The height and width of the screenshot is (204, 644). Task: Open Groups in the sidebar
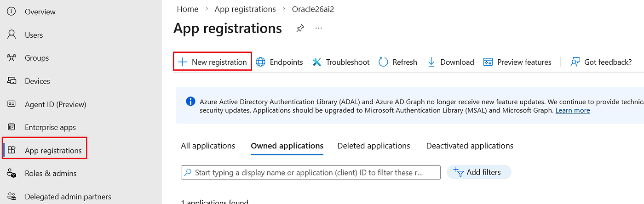click(37, 58)
